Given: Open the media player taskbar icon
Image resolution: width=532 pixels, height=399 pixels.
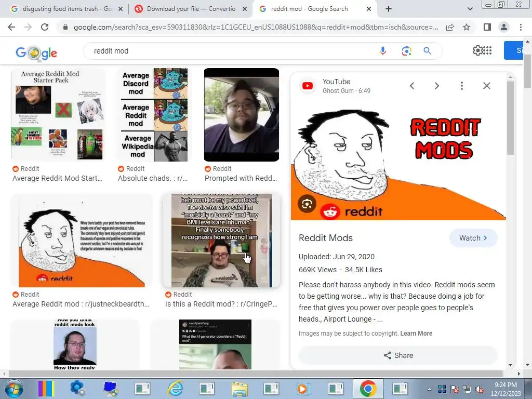Looking at the screenshot, I should (x=303, y=389).
